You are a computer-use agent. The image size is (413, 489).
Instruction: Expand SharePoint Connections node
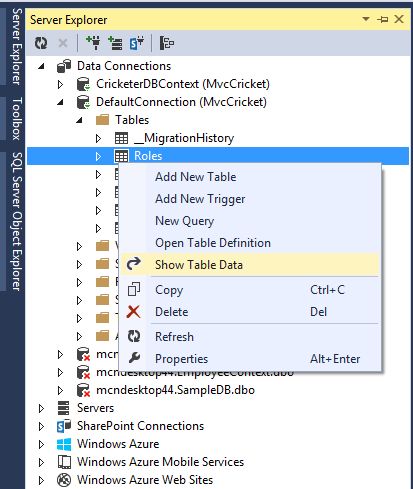41,426
